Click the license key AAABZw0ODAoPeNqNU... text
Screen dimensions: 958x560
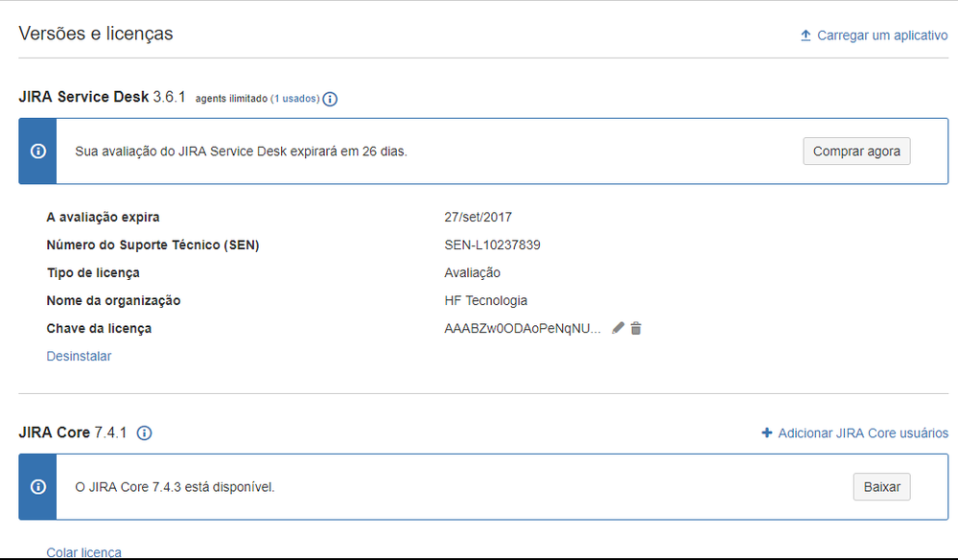523,329
